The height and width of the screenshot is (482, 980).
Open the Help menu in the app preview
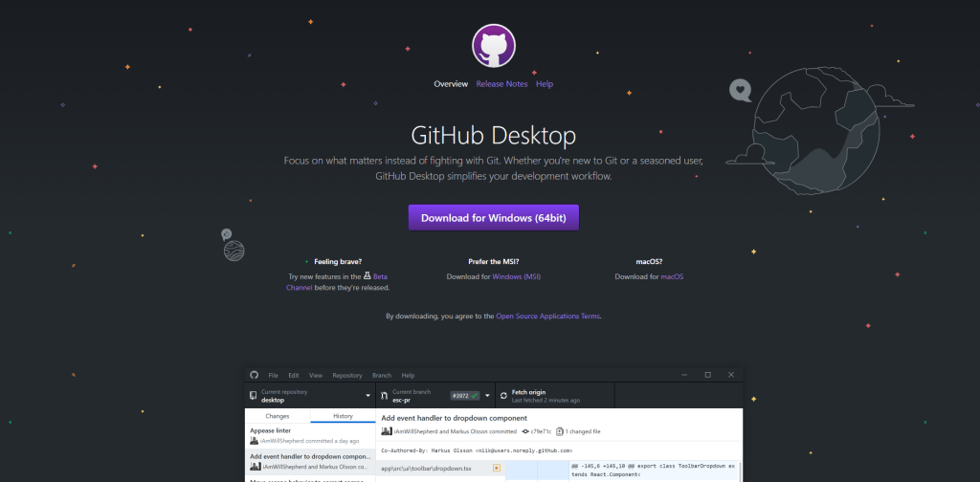coord(408,375)
